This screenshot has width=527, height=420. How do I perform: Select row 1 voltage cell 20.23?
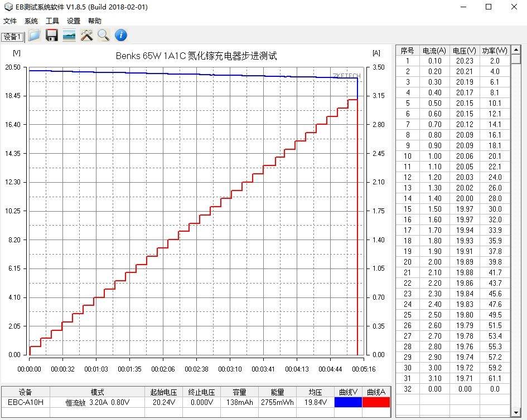465,61
